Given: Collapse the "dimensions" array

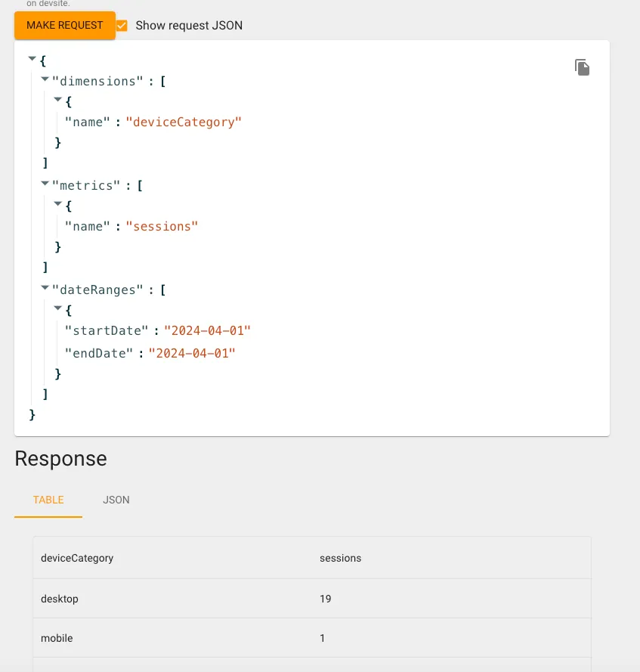Looking at the screenshot, I should tap(45, 79).
